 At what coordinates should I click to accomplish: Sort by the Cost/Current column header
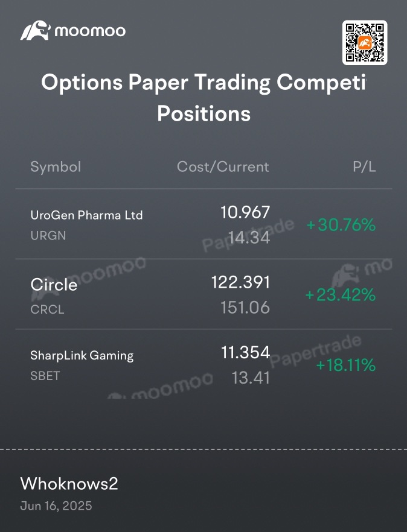[x=223, y=166]
